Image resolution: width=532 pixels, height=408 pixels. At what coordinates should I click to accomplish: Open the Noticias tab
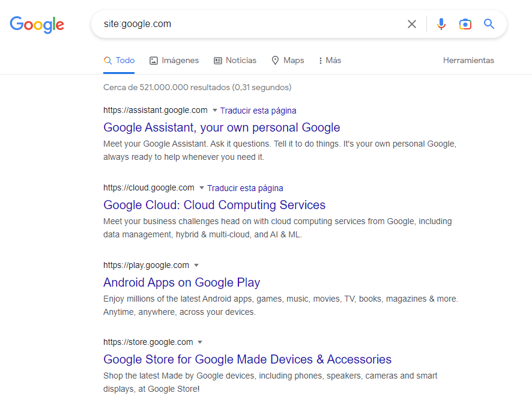pos(235,61)
